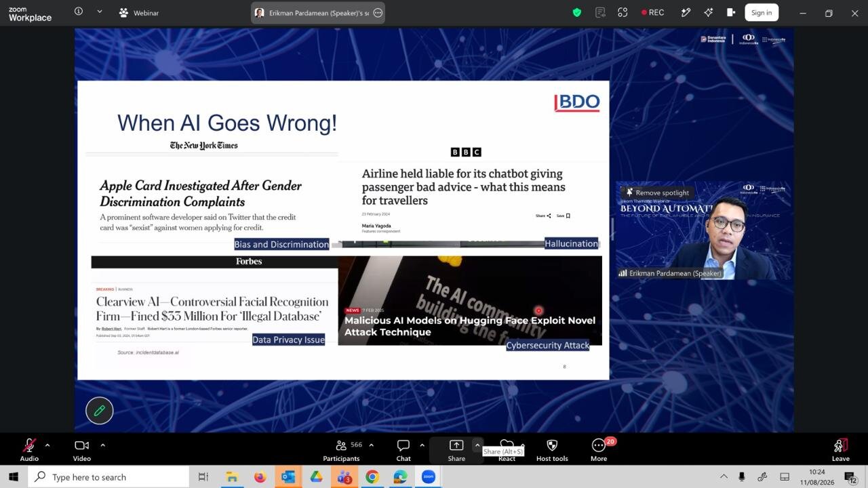Open the Chat panel
Image resolution: width=868 pixels, height=488 pixels.
click(403, 449)
